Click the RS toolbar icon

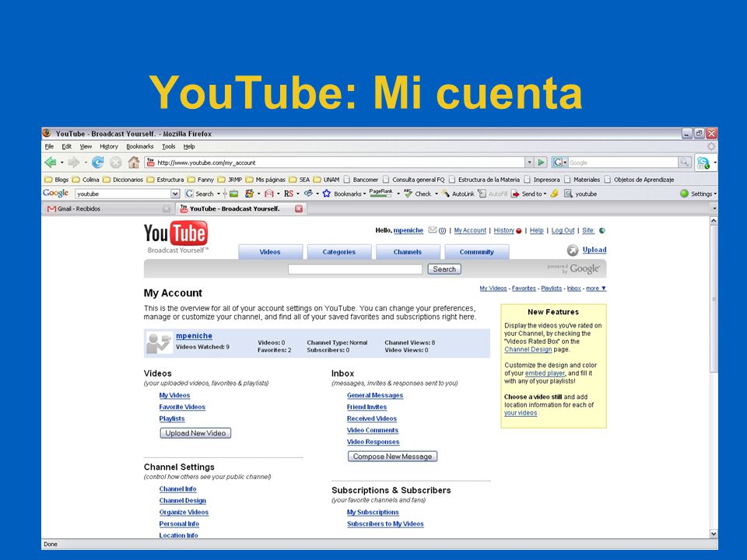click(289, 194)
